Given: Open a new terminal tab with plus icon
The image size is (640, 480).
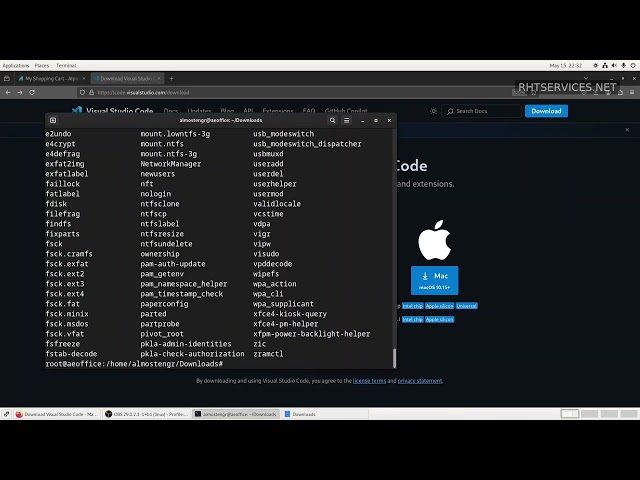Looking at the screenshot, I should (x=53, y=120).
